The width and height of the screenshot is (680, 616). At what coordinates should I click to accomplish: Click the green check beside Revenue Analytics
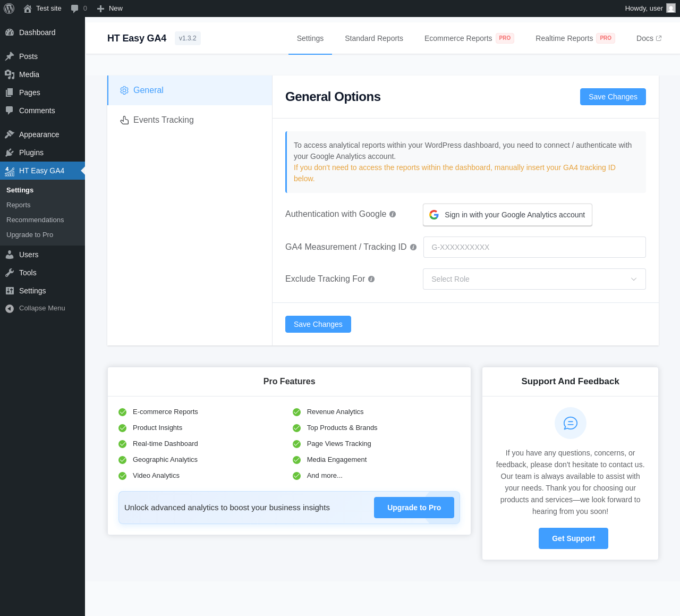point(297,412)
